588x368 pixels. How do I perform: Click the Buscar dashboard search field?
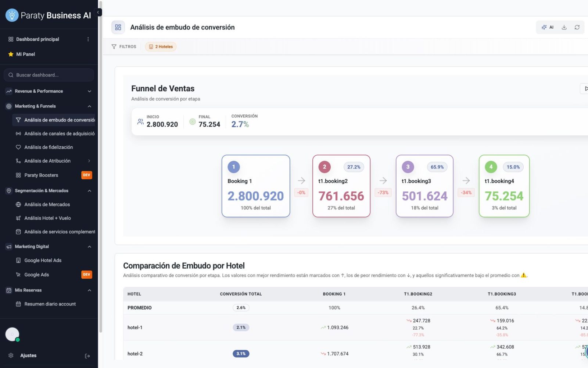tap(49, 75)
